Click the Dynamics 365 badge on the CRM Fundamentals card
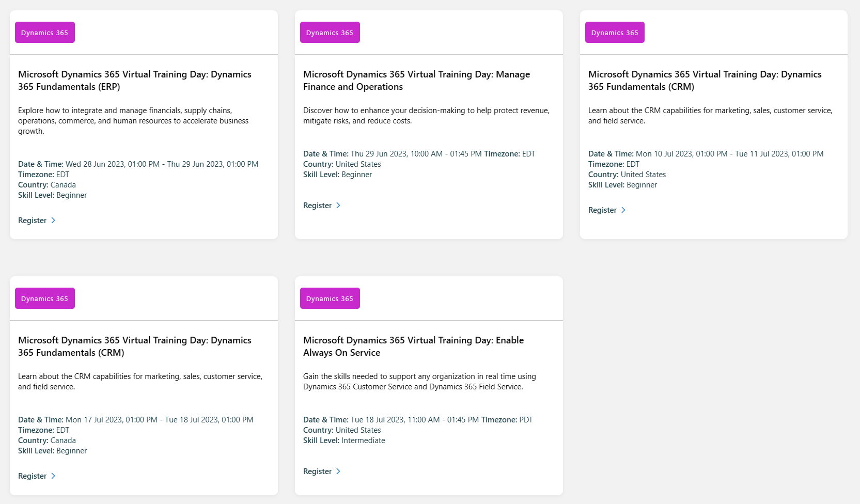860x504 pixels. click(615, 32)
